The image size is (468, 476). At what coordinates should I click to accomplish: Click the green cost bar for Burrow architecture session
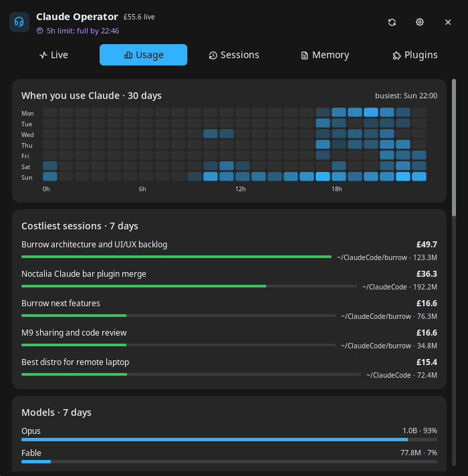pyautogui.click(x=177, y=257)
